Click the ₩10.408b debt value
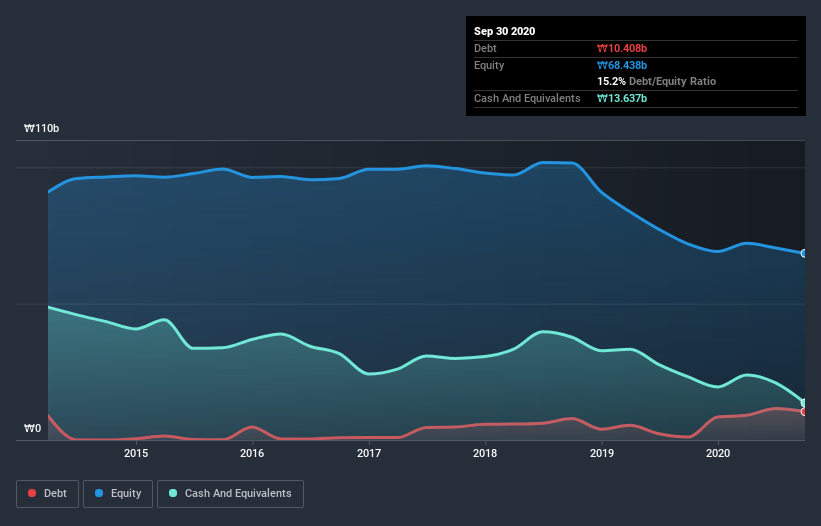This screenshot has height=526, width=821. [x=622, y=48]
